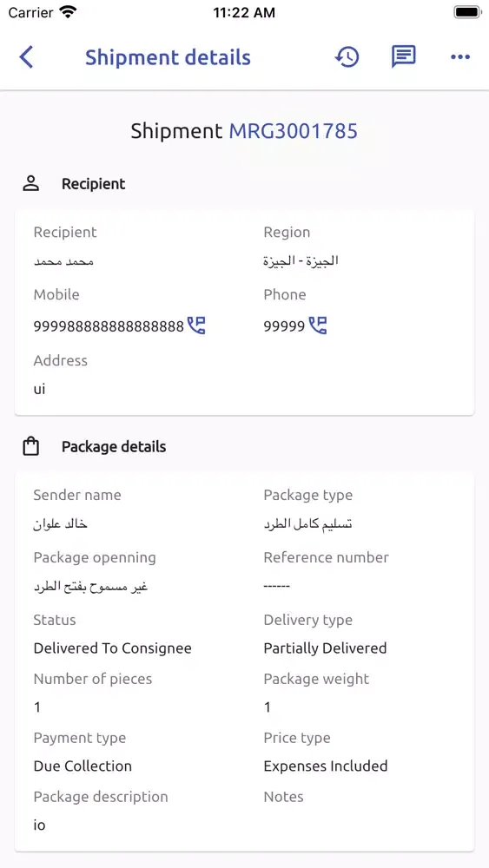
Task: Select the Delivered To Consignee status
Action: [112, 648]
